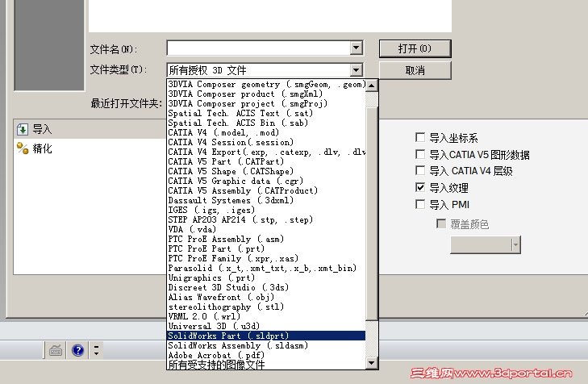Enable 导入CATIA V5 图形数据 checkbox
Image resolution: width=588 pixels, height=384 pixels.
(420, 154)
